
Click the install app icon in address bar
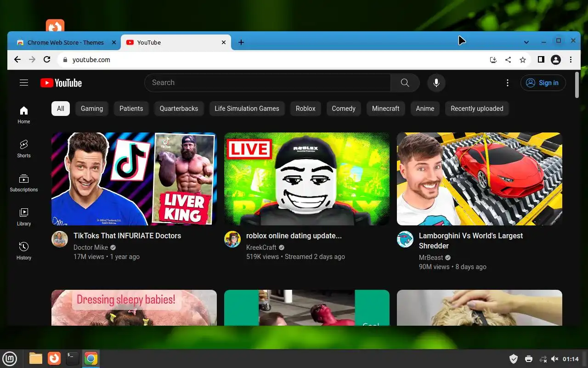point(493,59)
